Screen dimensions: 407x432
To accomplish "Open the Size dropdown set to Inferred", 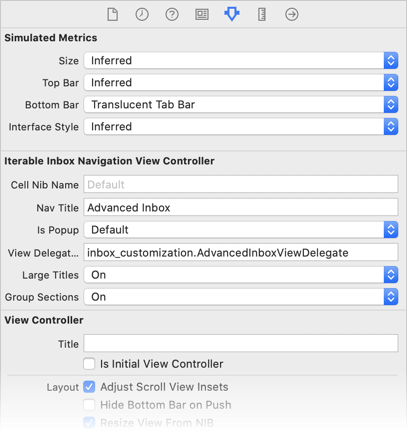I will (241, 60).
